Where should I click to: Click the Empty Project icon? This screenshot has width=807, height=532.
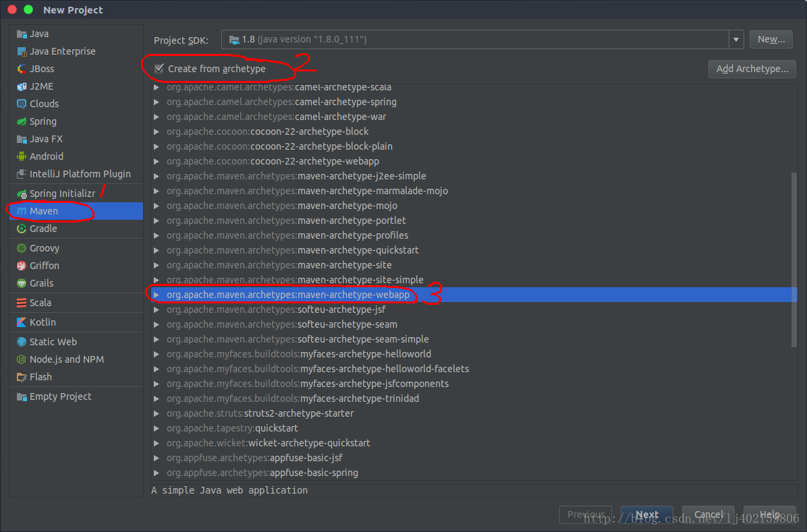[22, 396]
